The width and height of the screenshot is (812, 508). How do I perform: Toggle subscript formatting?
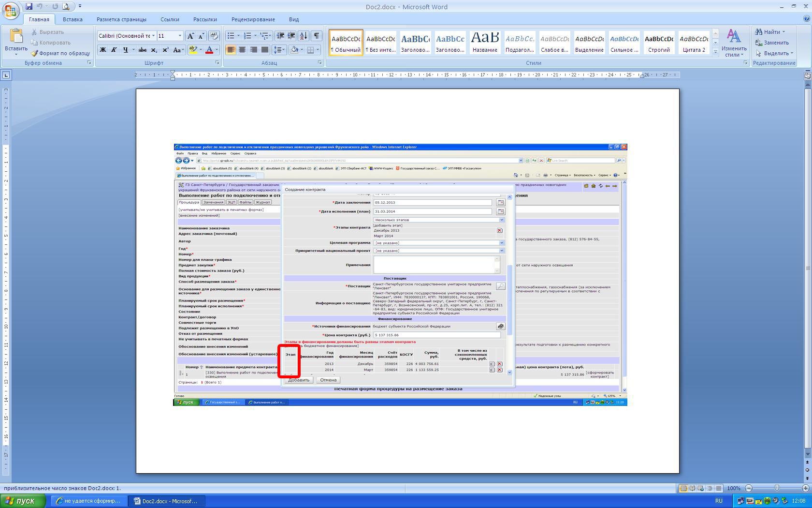[154, 50]
